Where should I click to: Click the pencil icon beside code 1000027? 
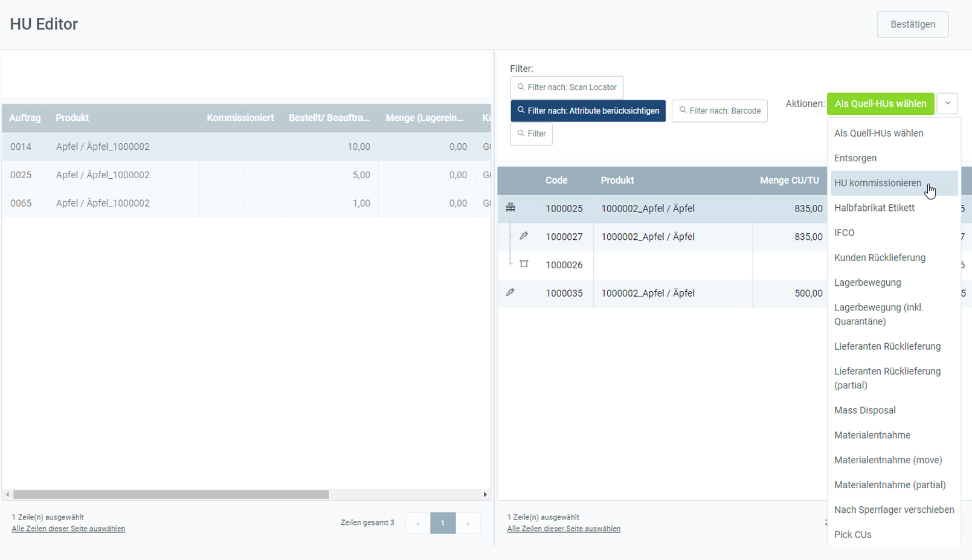[x=524, y=236]
